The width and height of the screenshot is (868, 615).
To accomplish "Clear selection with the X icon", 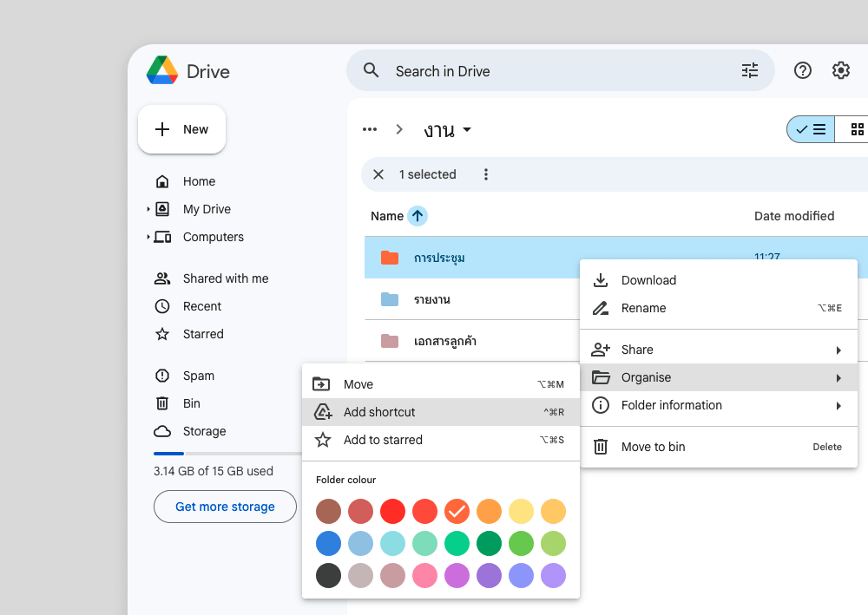I will [x=378, y=174].
